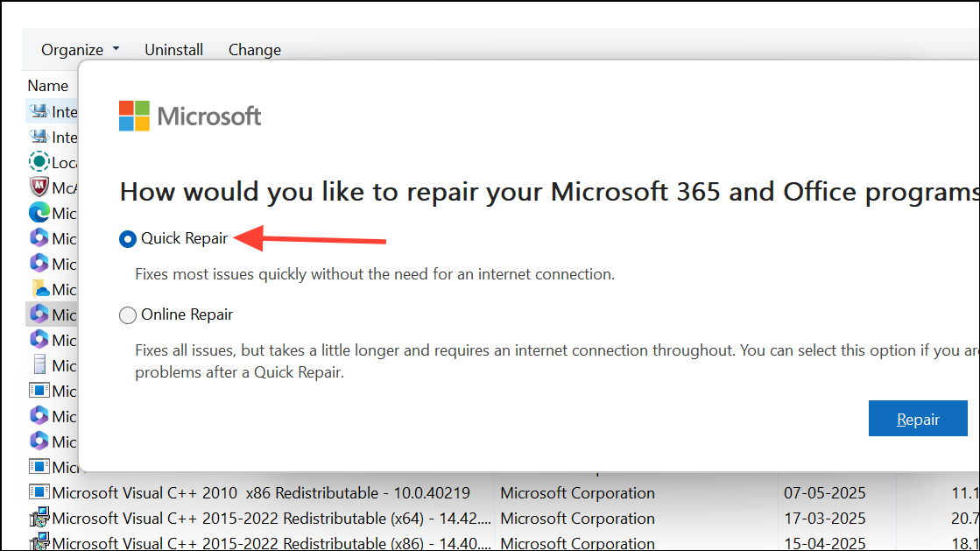The image size is (980, 551).
Task: Open the Organize dropdown menu
Action: tap(80, 50)
